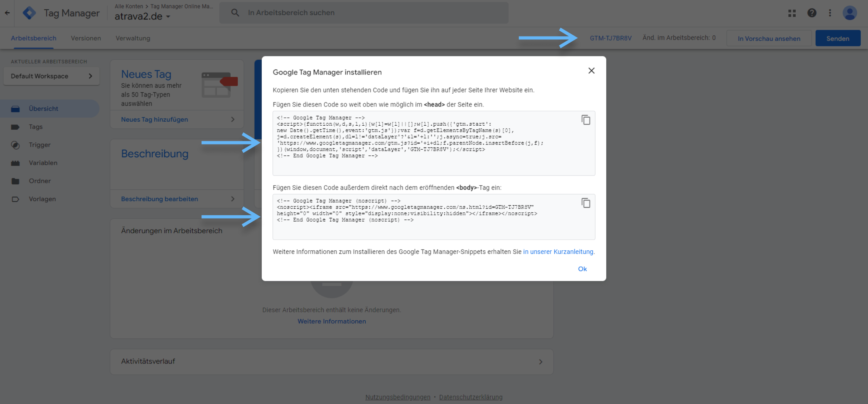Open the help icon menu
The image size is (868, 404).
[x=812, y=13]
